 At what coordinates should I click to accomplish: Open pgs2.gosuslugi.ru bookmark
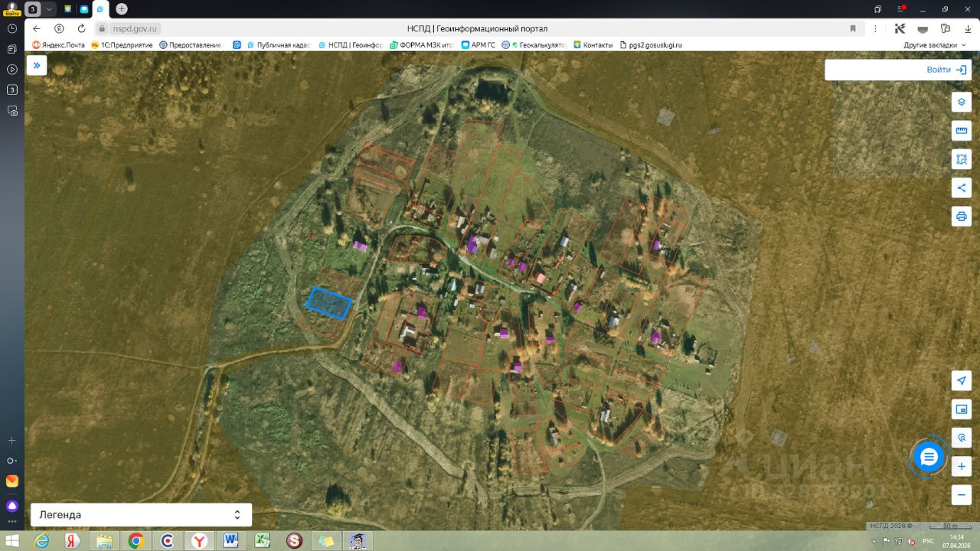[x=651, y=45]
